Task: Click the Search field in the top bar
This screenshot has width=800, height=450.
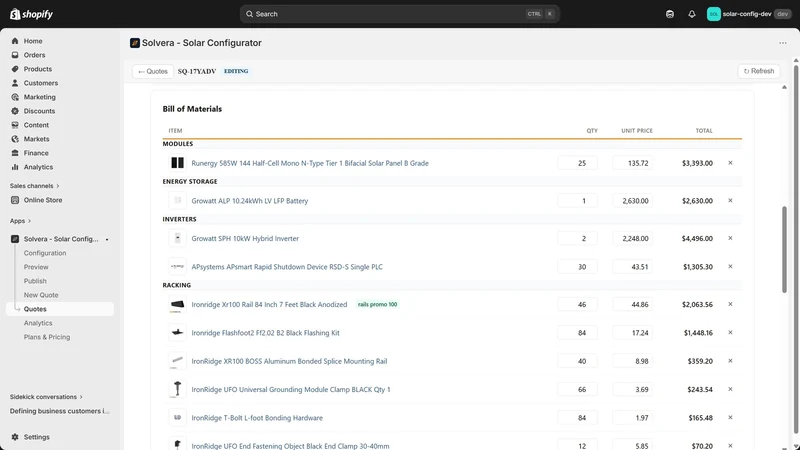Action: (399, 14)
